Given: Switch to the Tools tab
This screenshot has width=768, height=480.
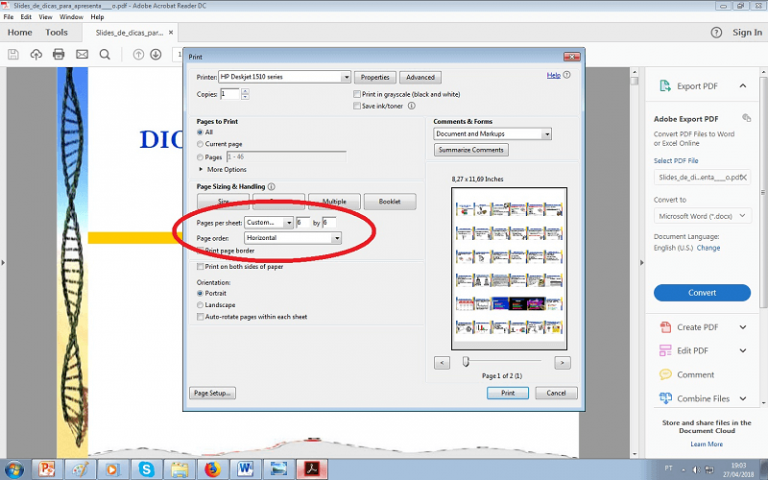Looking at the screenshot, I should [56, 32].
